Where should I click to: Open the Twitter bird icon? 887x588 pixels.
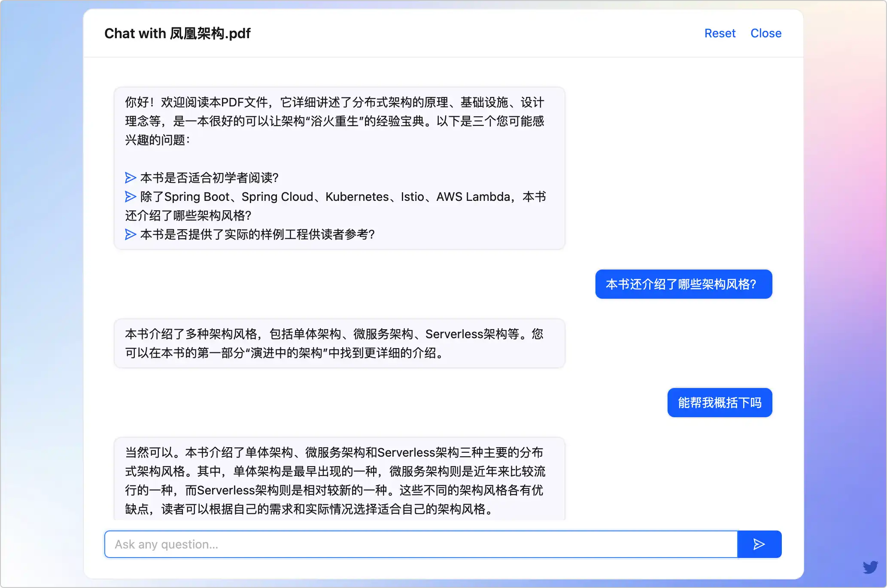(x=870, y=567)
